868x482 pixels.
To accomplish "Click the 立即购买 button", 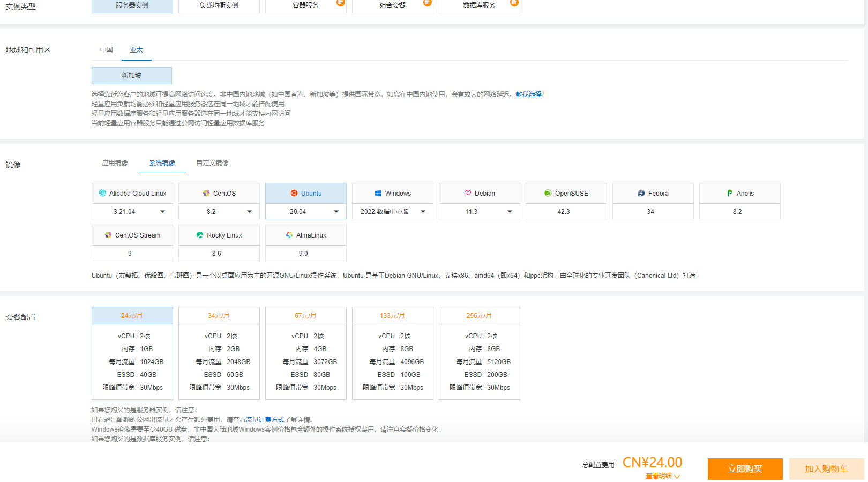I will coord(745,469).
